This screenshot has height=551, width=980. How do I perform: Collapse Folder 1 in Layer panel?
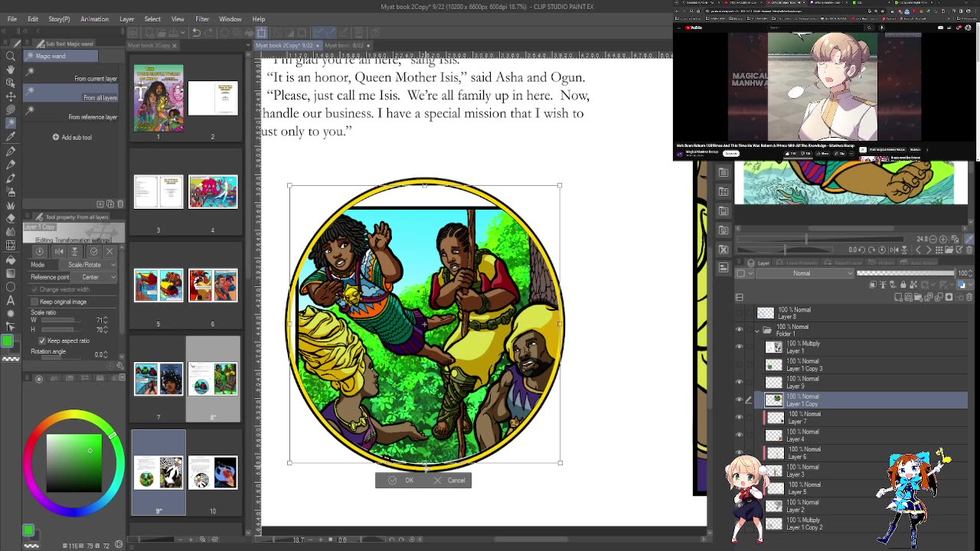pos(758,331)
